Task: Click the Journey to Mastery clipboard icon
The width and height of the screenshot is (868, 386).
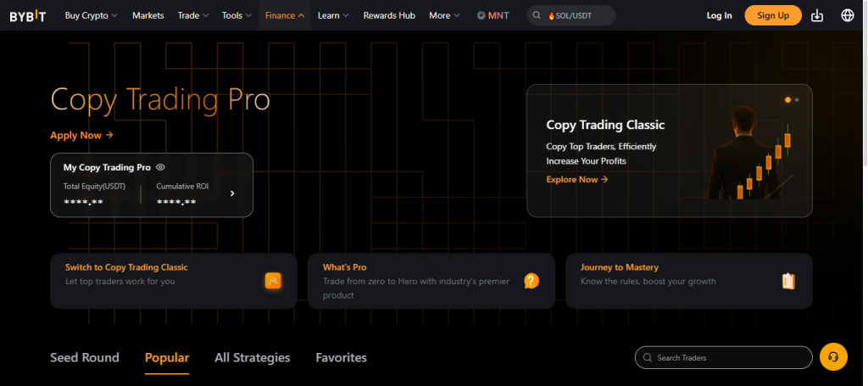Action: coord(788,282)
